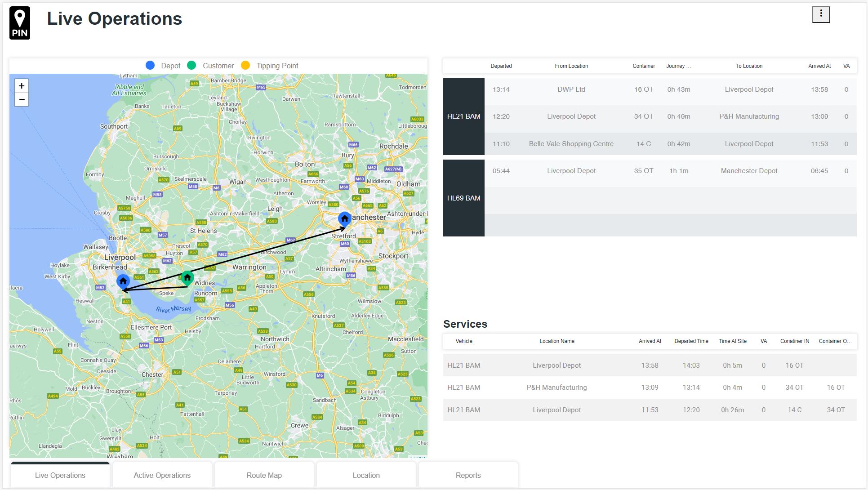
Task: Select the HL69 BAM vehicle block
Action: [x=463, y=198]
